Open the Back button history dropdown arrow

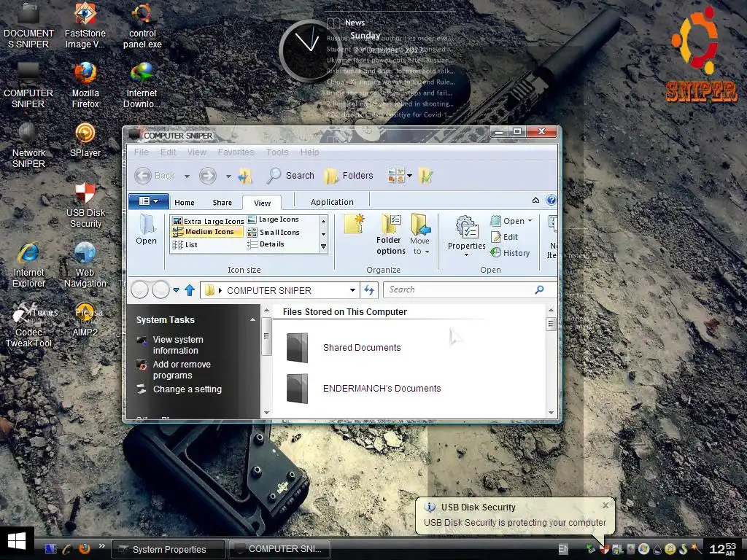coord(187,176)
